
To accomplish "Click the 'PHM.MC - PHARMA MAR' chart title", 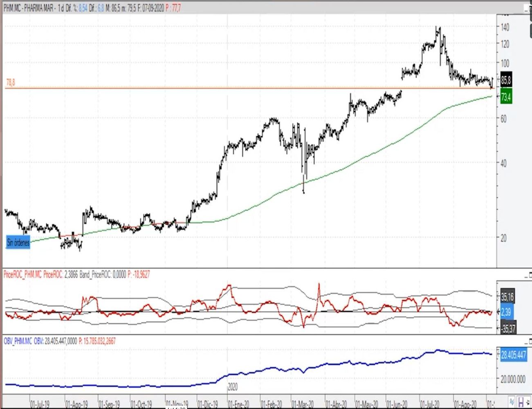I will tap(28, 8).
